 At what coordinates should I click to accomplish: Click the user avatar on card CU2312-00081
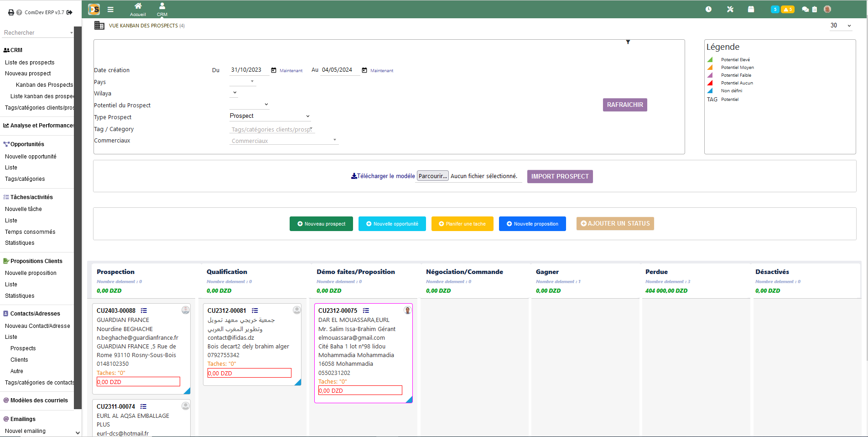coord(297,310)
